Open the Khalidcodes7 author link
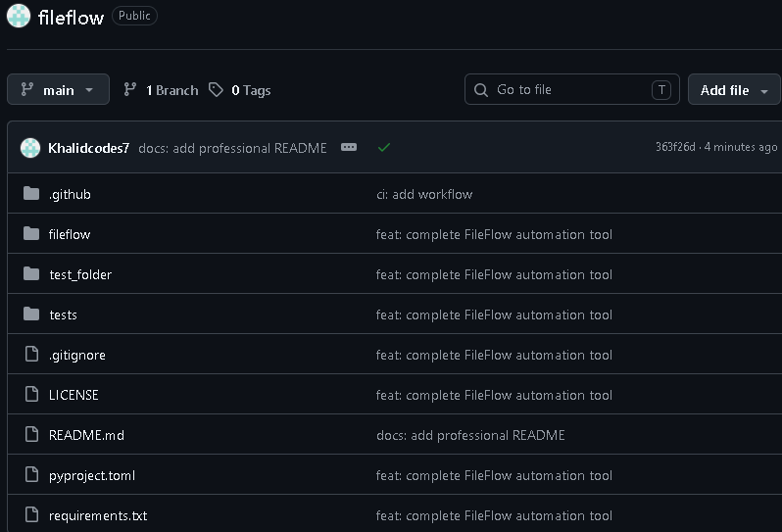 89,148
